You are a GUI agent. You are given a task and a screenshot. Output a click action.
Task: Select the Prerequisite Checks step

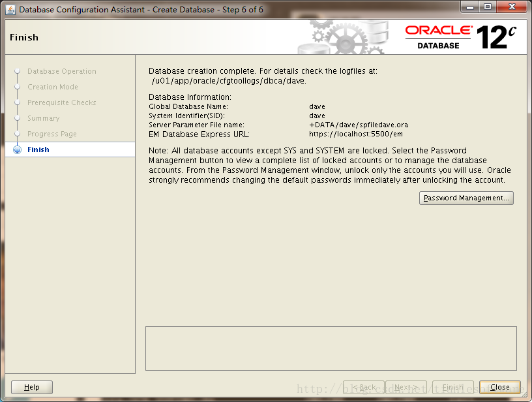62,102
